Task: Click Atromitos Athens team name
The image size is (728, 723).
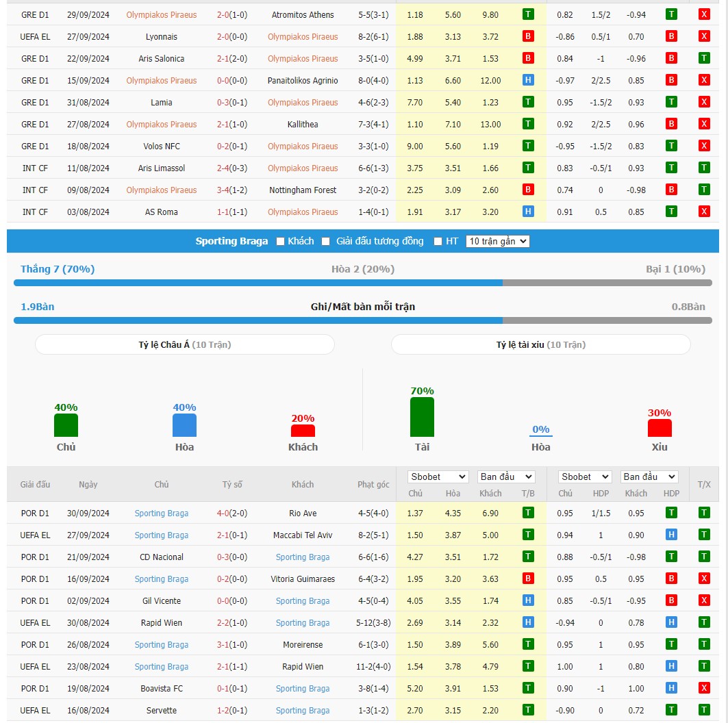Action: coord(303,15)
